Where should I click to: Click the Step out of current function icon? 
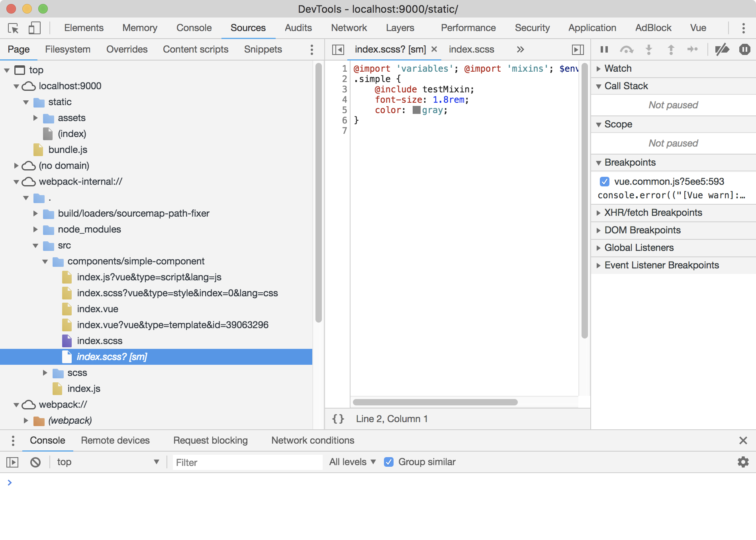(671, 49)
